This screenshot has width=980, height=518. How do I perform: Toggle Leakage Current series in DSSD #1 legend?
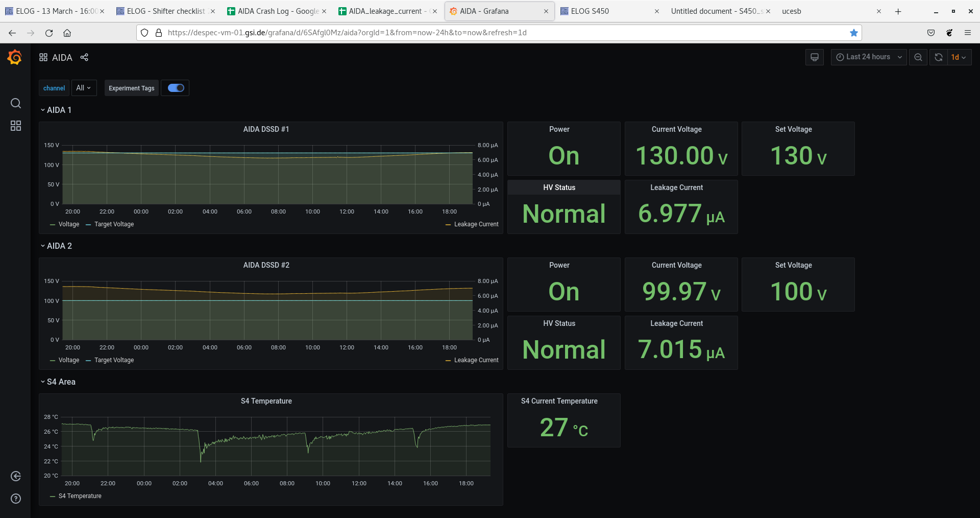click(476, 224)
